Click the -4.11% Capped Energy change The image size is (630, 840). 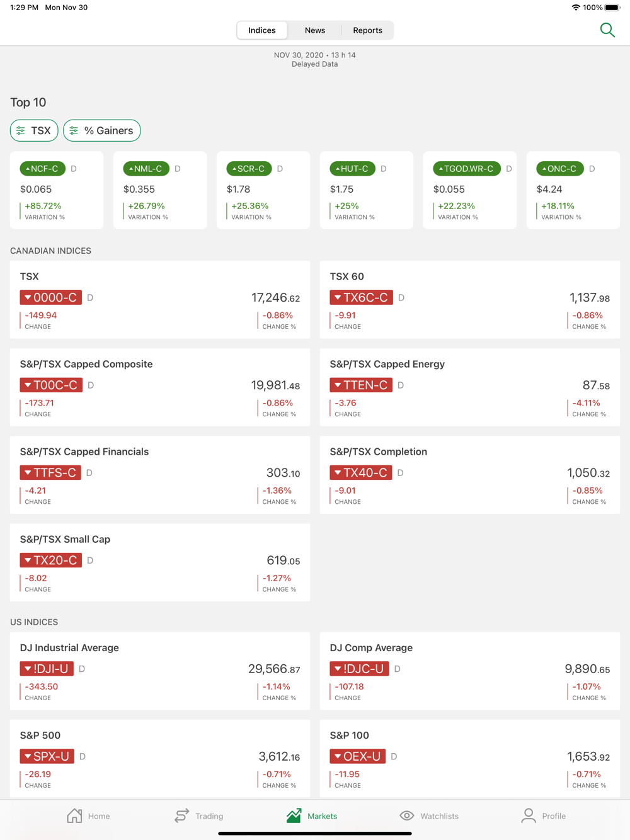click(587, 403)
